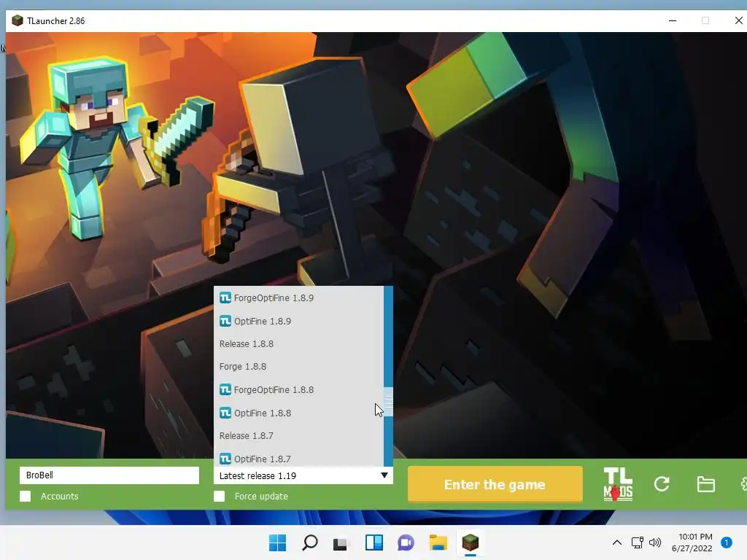This screenshot has height=560, width=747.
Task: Open Task View on taskbar
Action: tap(341, 542)
